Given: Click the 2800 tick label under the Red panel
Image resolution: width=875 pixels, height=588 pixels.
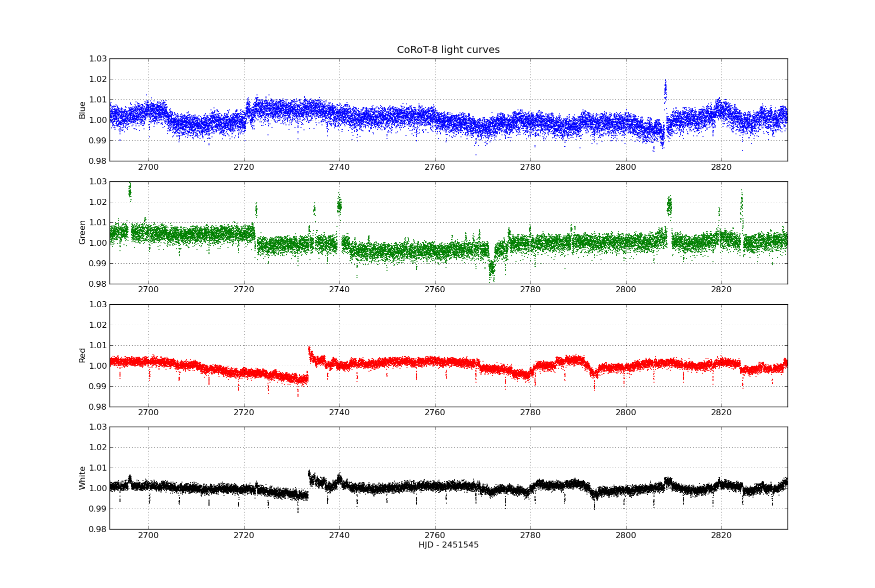Looking at the screenshot, I should [x=625, y=413].
